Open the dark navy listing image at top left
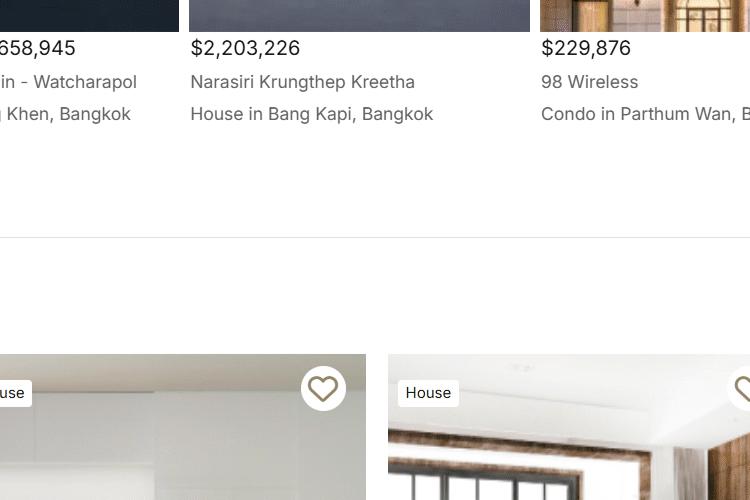 (x=89, y=16)
